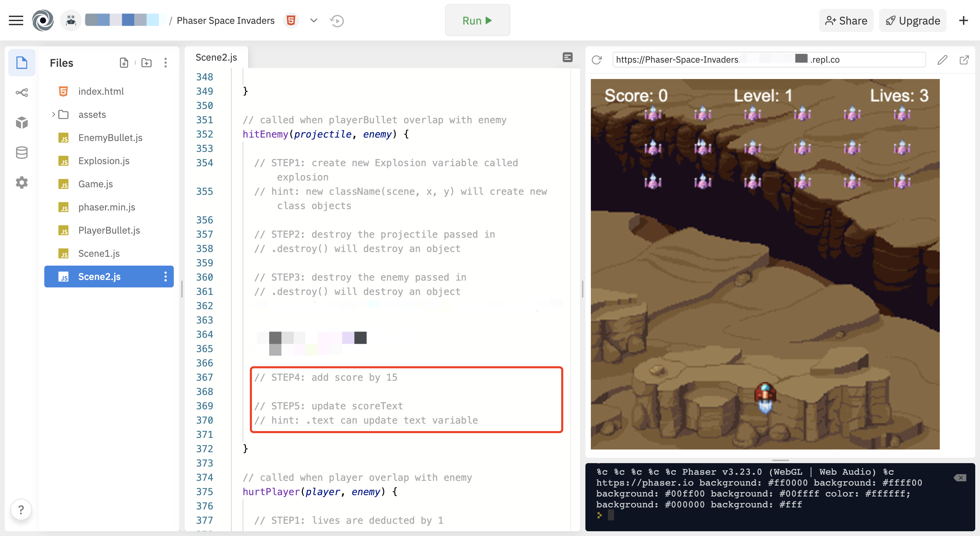The width and height of the screenshot is (980, 536).
Task: Click the history clock icon
Action: [337, 20]
